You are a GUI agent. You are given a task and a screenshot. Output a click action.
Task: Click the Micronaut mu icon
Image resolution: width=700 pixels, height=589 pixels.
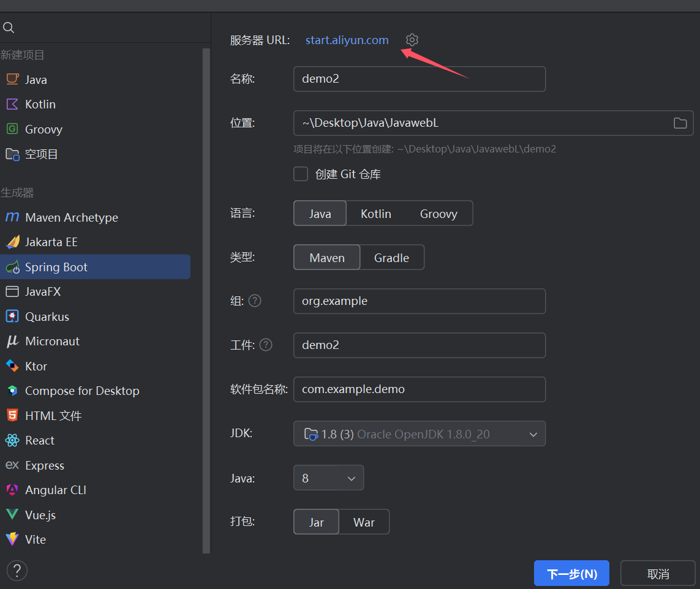(12, 342)
